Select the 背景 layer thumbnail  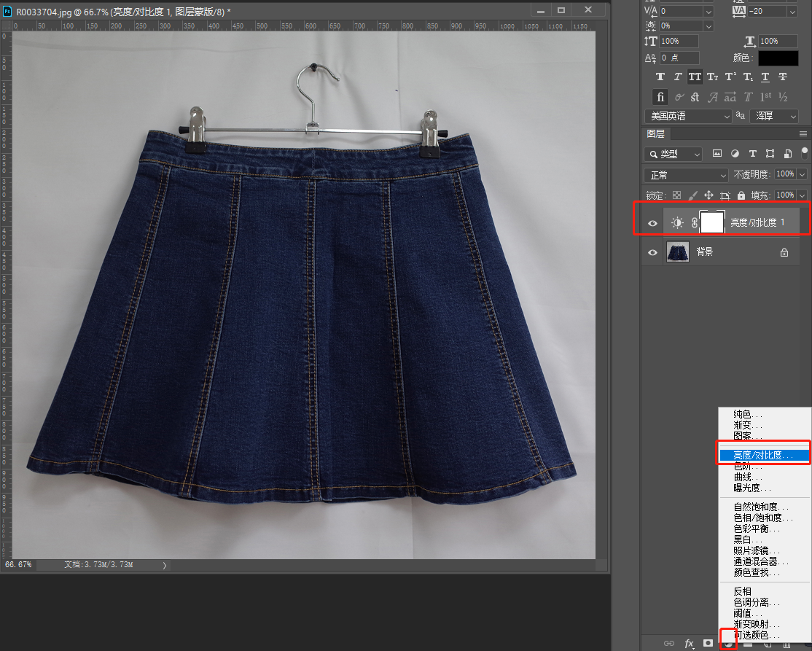678,252
